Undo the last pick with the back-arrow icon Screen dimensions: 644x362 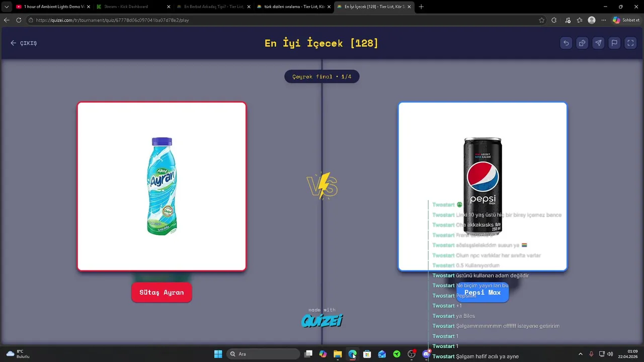pos(566,43)
